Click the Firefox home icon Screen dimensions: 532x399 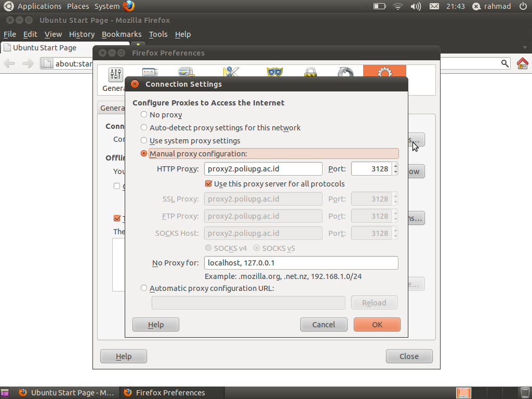coord(523,63)
